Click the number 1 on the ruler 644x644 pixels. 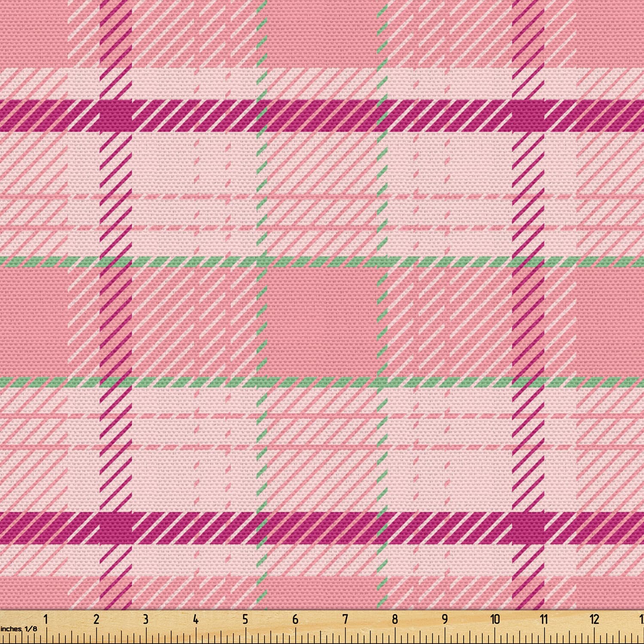(x=46, y=619)
